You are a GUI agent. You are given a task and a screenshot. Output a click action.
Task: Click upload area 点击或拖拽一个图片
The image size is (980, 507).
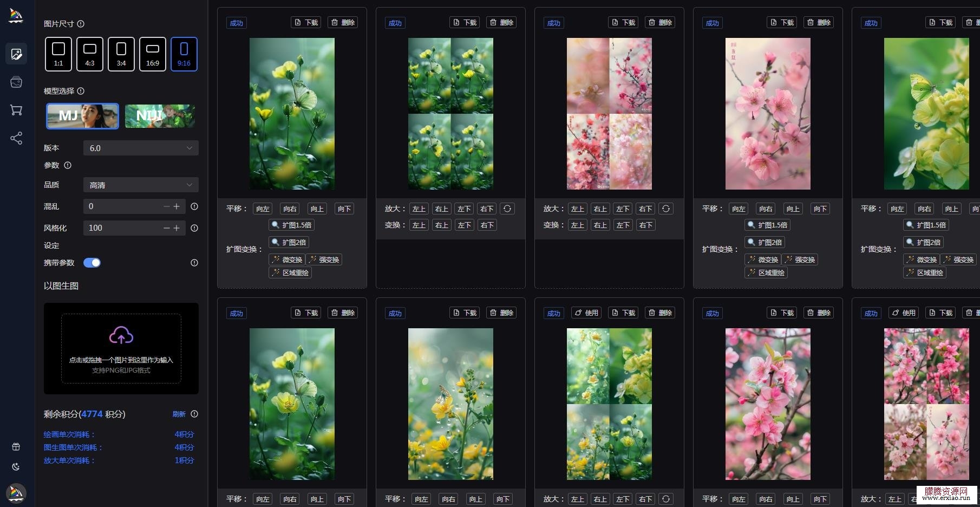121,349
